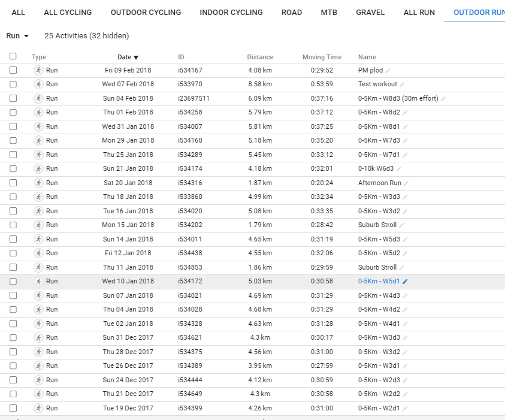Tick the checkbox for Thu 01 Feb 2018
Image resolution: width=505 pixels, height=420 pixels.
13,113
